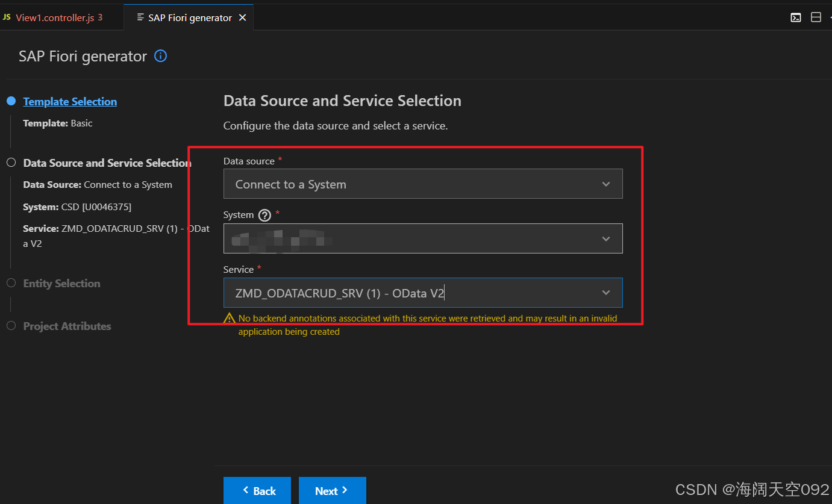The image size is (832, 504).
Task: Click the warning triangle icon below Service
Action: coord(230,319)
